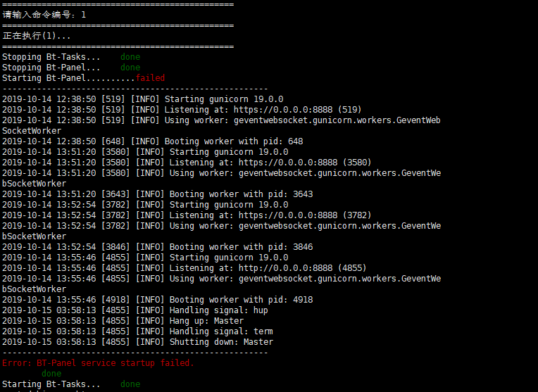This screenshot has height=392, width=538.
Task: Select "Booting worker with pid: 3643"
Action: pos(242,194)
